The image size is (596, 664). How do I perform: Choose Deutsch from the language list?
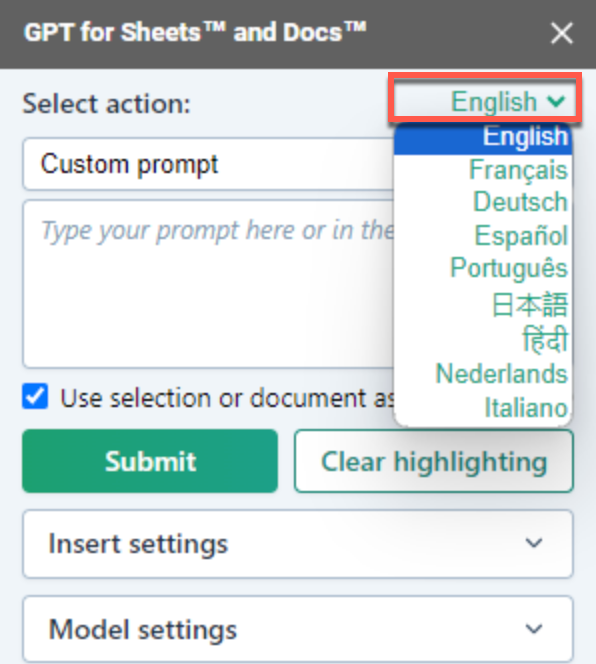click(483, 202)
